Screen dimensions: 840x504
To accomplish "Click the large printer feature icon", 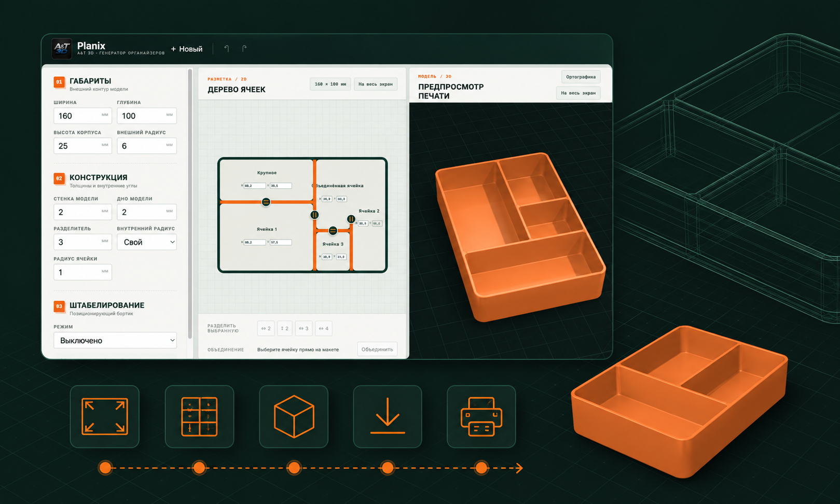I will pyautogui.click(x=481, y=416).
